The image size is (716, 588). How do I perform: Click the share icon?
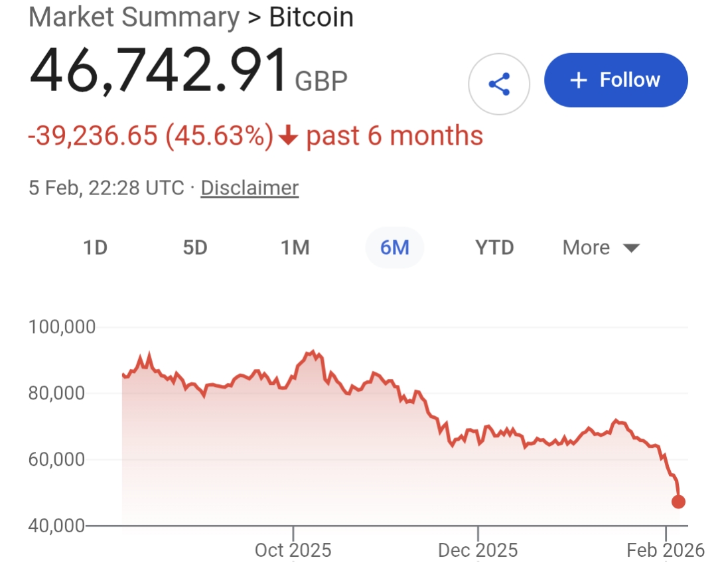click(x=499, y=84)
